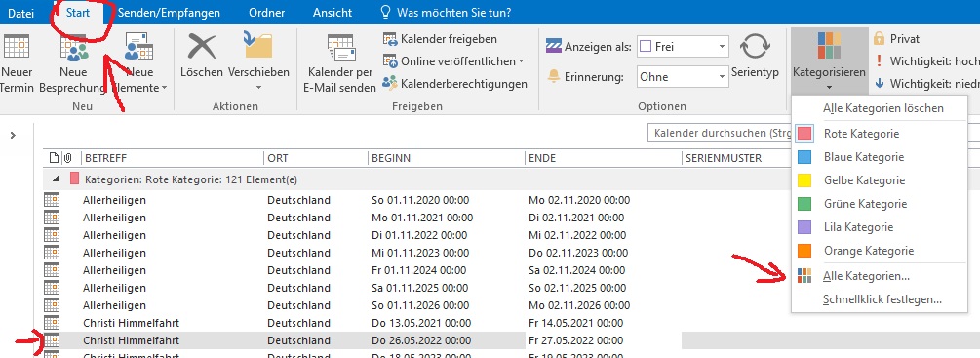Set Wichtigkeit: hoch
This screenshot has width=980, height=358.
[x=926, y=61]
